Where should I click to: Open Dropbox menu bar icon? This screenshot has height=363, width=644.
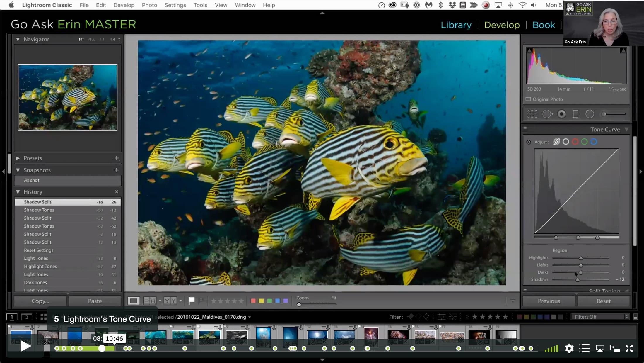click(x=452, y=5)
